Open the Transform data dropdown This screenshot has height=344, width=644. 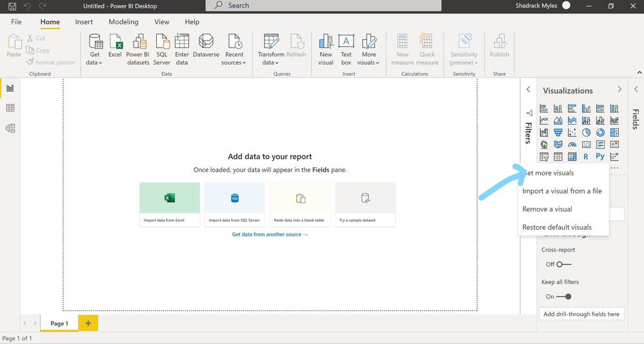click(271, 49)
